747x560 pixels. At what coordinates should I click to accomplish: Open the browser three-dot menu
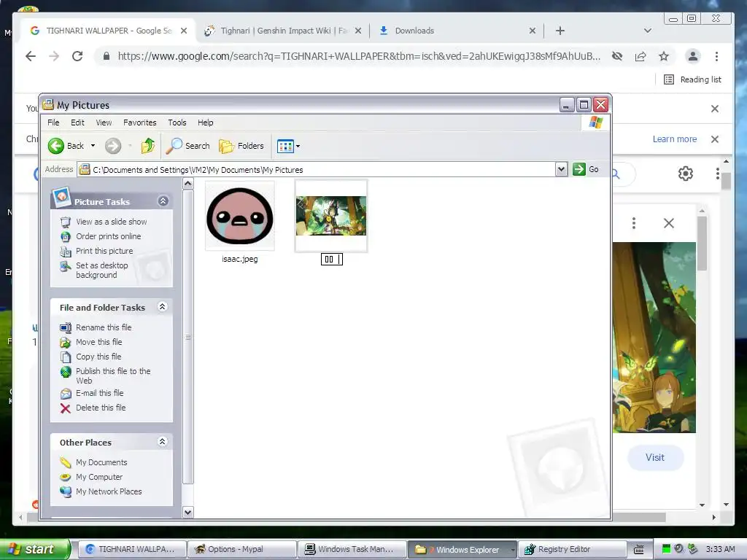pyautogui.click(x=716, y=56)
